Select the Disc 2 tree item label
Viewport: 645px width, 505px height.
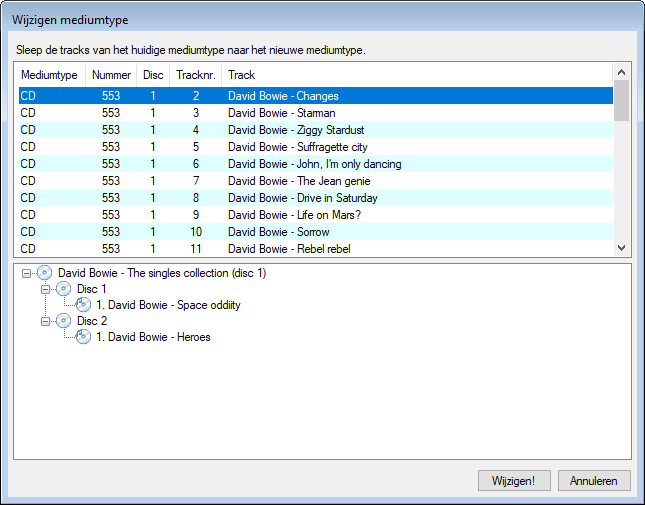pyautogui.click(x=92, y=321)
